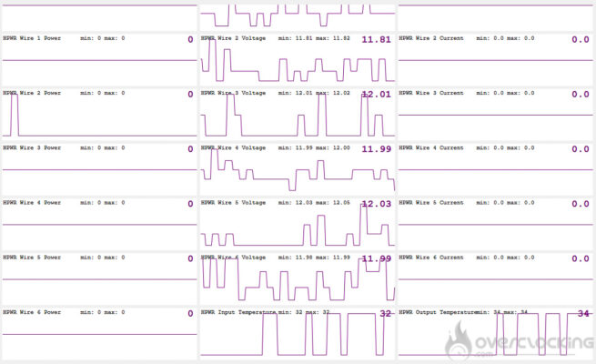Select the 0.0 reading of Wire 5 Current

pyautogui.click(x=581, y=204)
